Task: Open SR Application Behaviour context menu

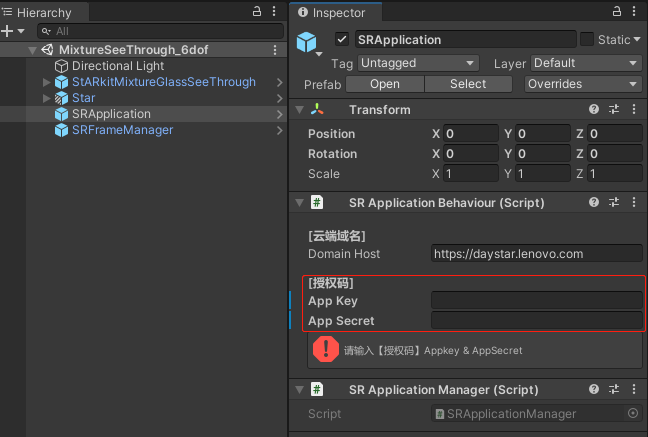Action: coord(634,202)
